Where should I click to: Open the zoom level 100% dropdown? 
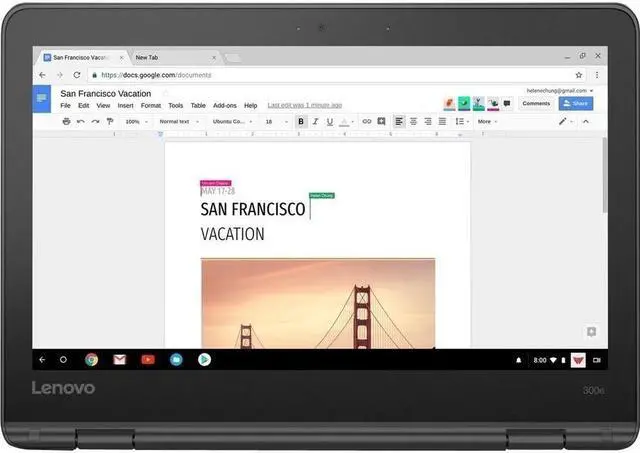tap(136, 122)
